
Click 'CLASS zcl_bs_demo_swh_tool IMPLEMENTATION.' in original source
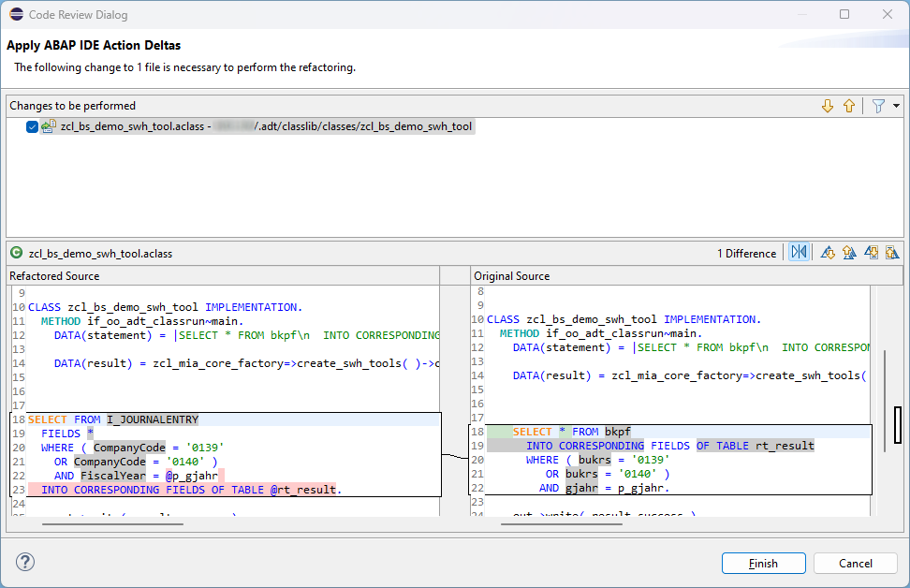(x=624, y=320)
